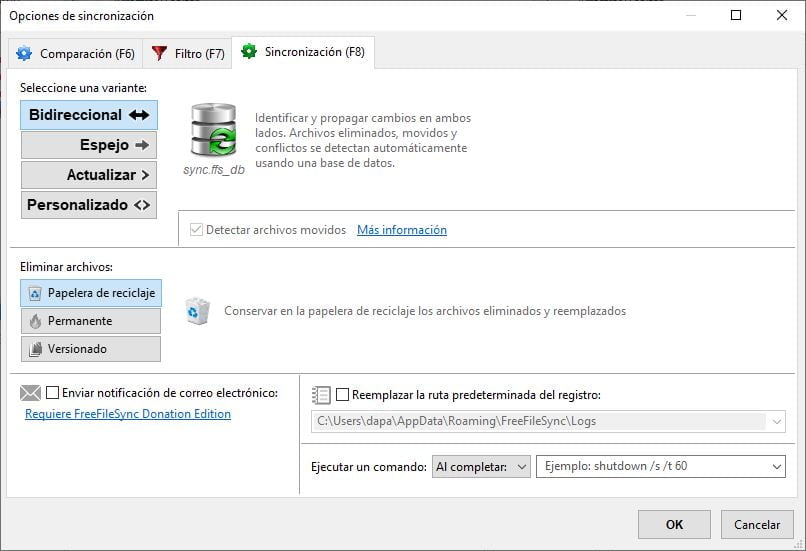Click the Conservar en la papelera description
This screenshot has width=806, height=551.
(425, 311)
